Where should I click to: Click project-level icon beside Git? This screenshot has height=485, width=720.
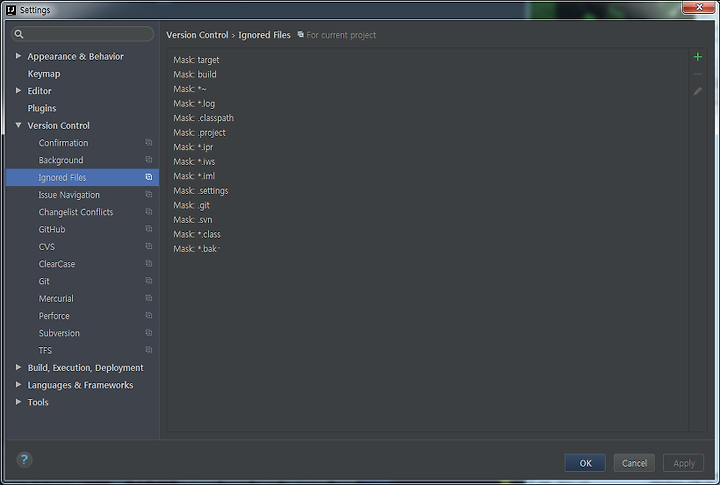(x=149, y=281)
